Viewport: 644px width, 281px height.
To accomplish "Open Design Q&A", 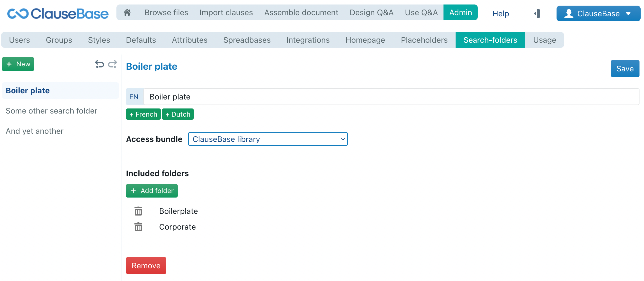I will [x=371, y=13].
